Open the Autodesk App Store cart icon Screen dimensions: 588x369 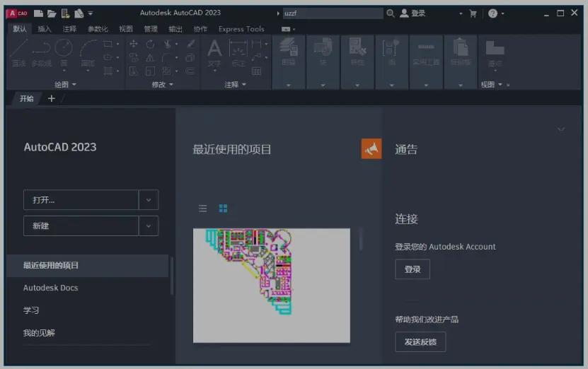473,13
